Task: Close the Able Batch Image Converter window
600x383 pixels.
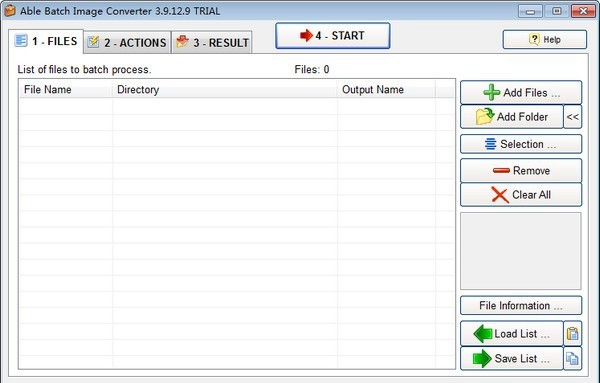Action: (583, 11)
